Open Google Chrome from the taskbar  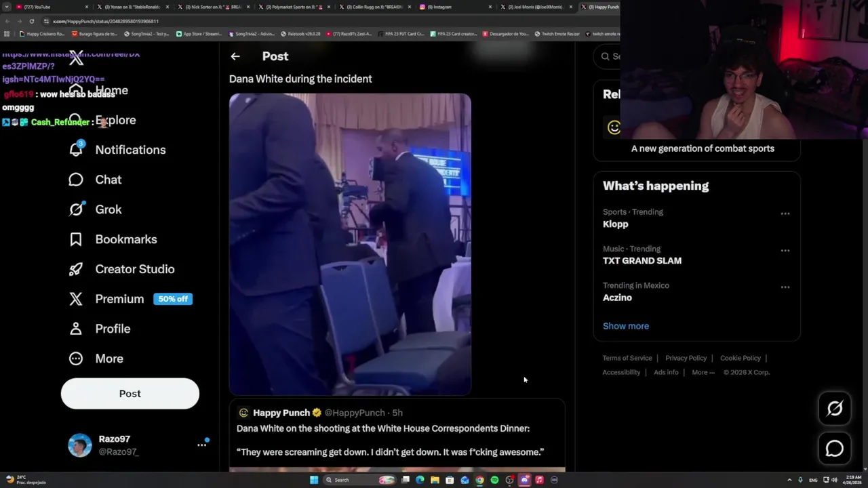coord(479,480)
